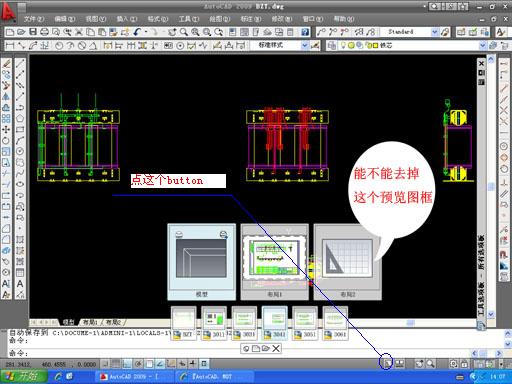Close the tool palette with X

tap(481, 63)
